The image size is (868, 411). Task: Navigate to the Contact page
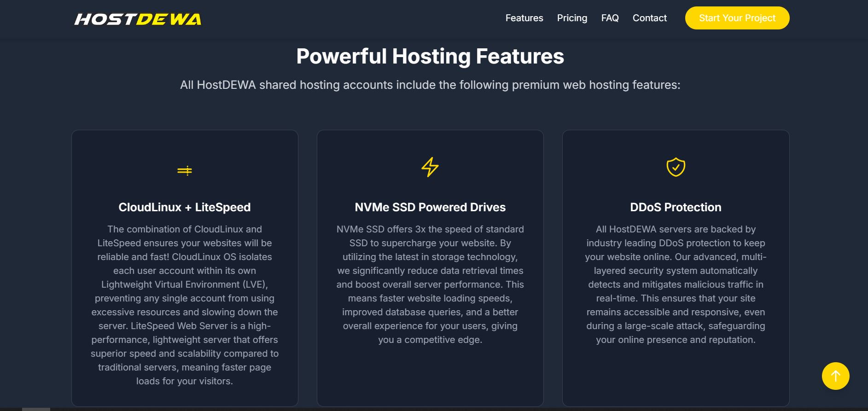tap(649, 18)
